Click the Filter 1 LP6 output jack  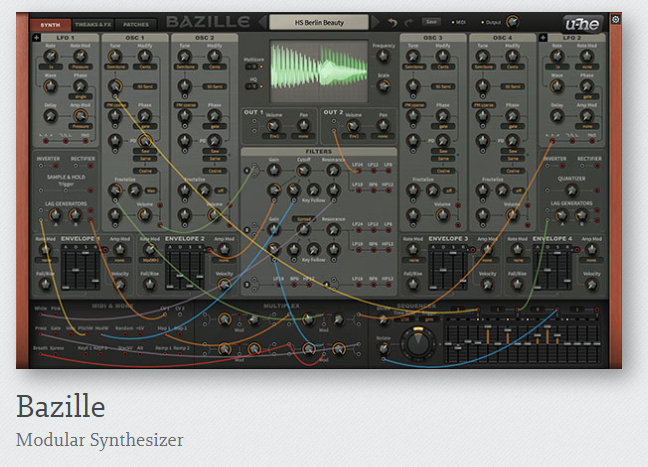(x=388, y=170)
